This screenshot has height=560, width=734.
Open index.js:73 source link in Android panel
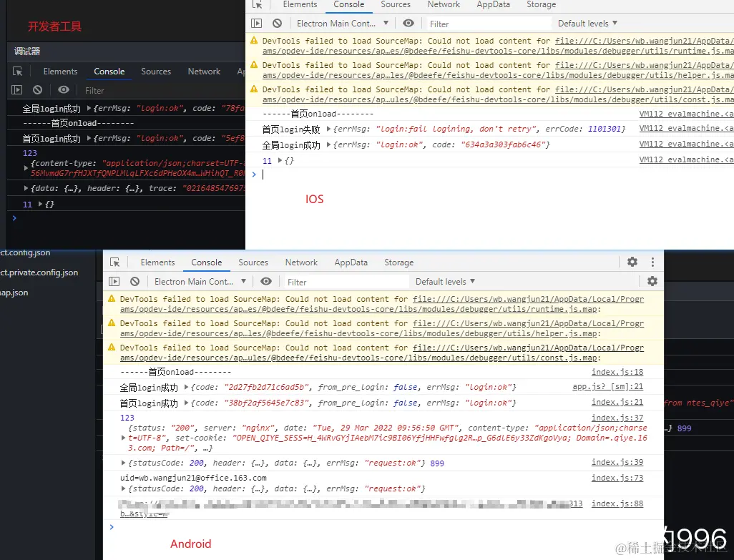click(617, 478)
